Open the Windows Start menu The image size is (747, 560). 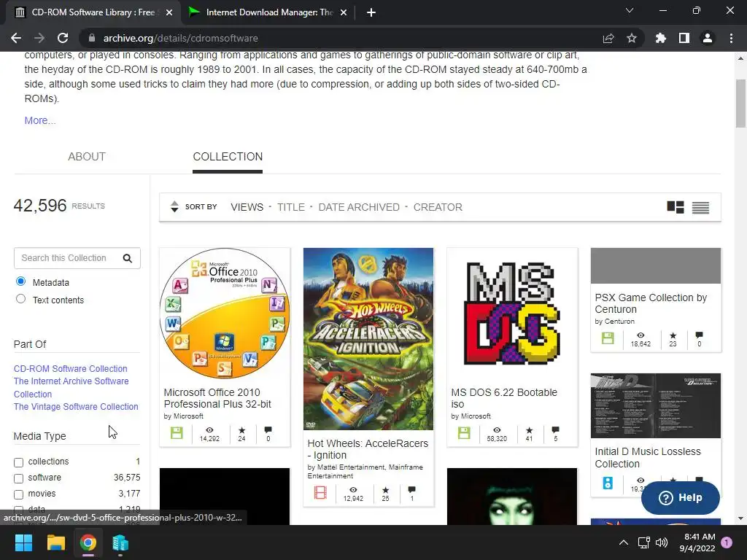(24, 542)
